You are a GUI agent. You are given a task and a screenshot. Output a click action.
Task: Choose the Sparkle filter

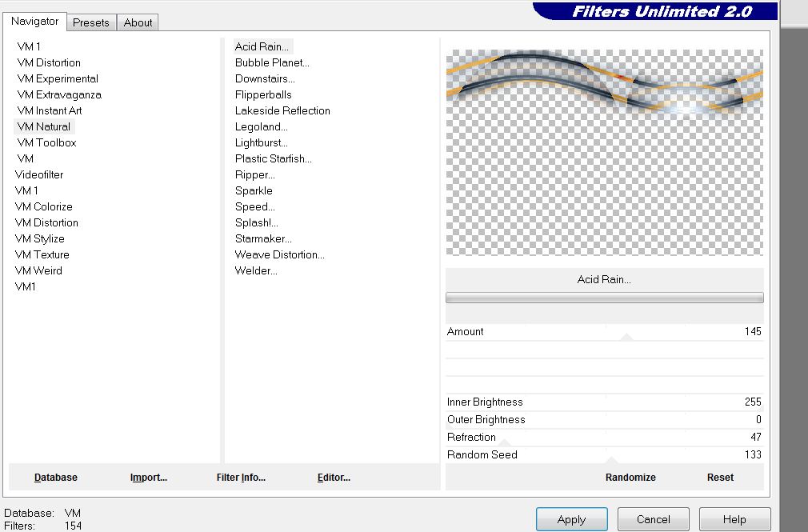click(x=254, y=190)
